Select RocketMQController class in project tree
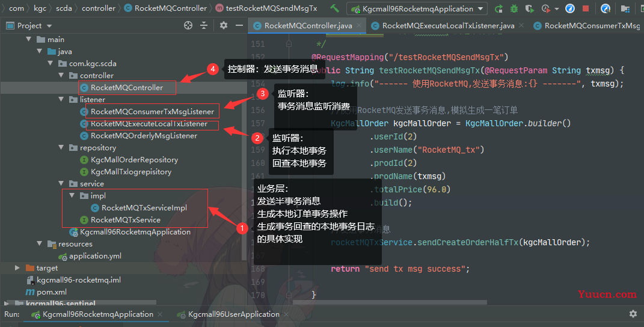 (x=126, y=88)
